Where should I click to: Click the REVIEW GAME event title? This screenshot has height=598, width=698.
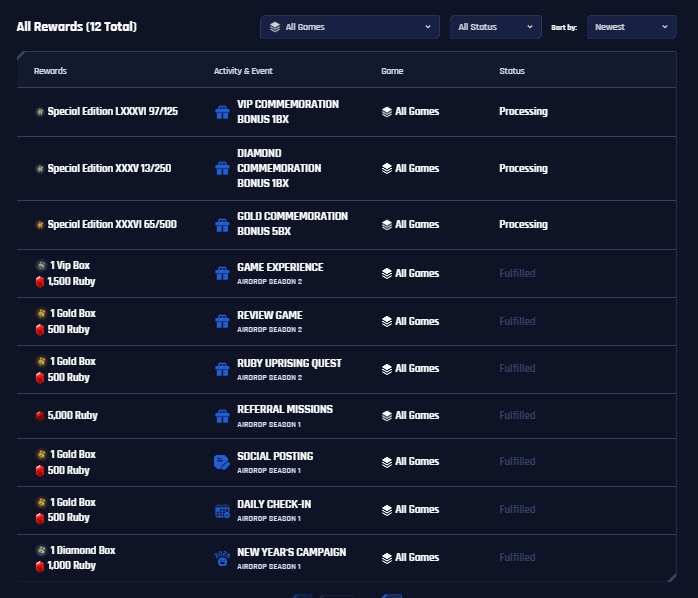[270, 315]
